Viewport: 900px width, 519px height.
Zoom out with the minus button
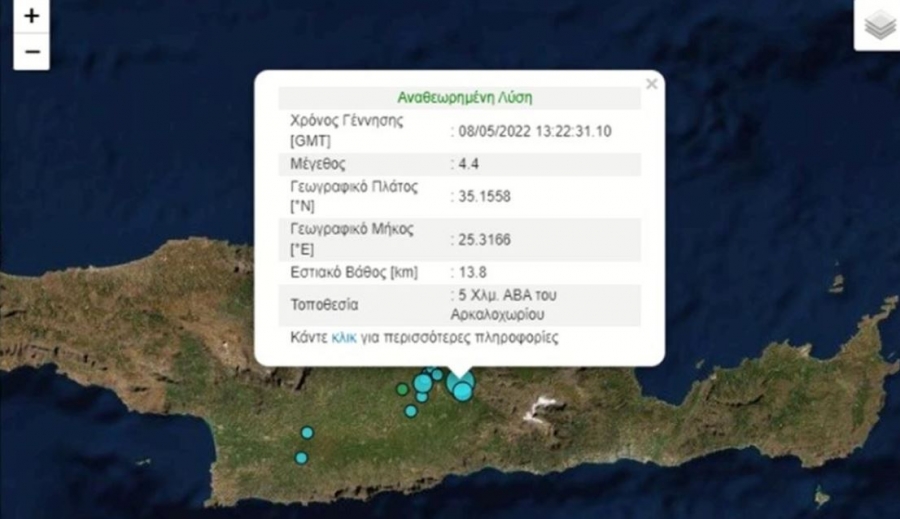(x=31, y=51)
